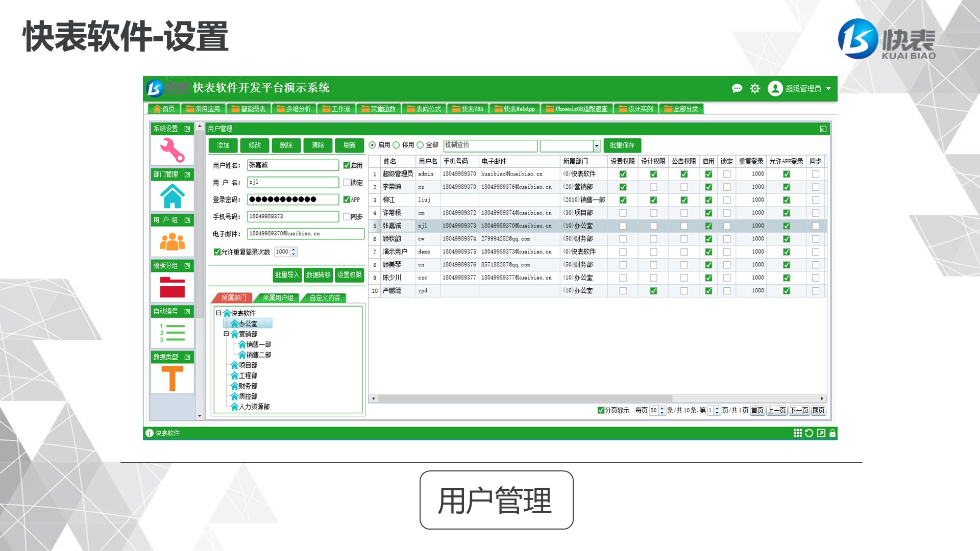Click the sidebar scroll up arrow
This screenshot has width=980, height=551.
point(200,126)
